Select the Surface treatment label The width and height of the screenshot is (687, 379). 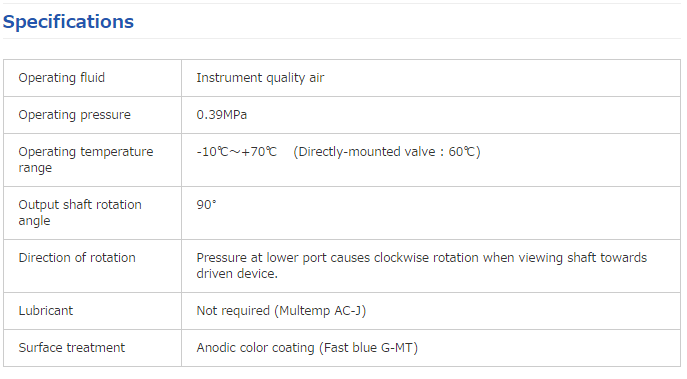point(72,348)
